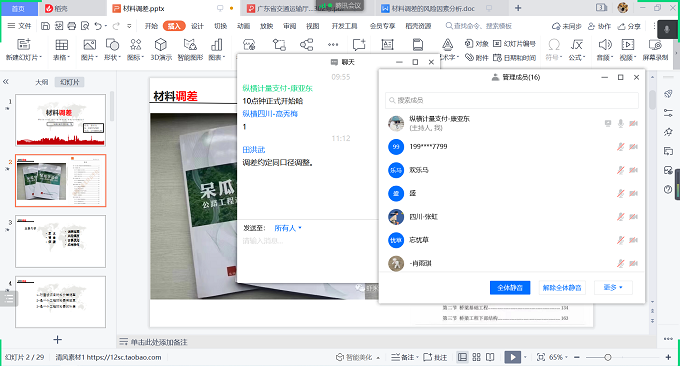680x366 pixels.
Task: Click the Save icon in quick access toolbar
Action: pyautogui.click(x=46, y=26)
